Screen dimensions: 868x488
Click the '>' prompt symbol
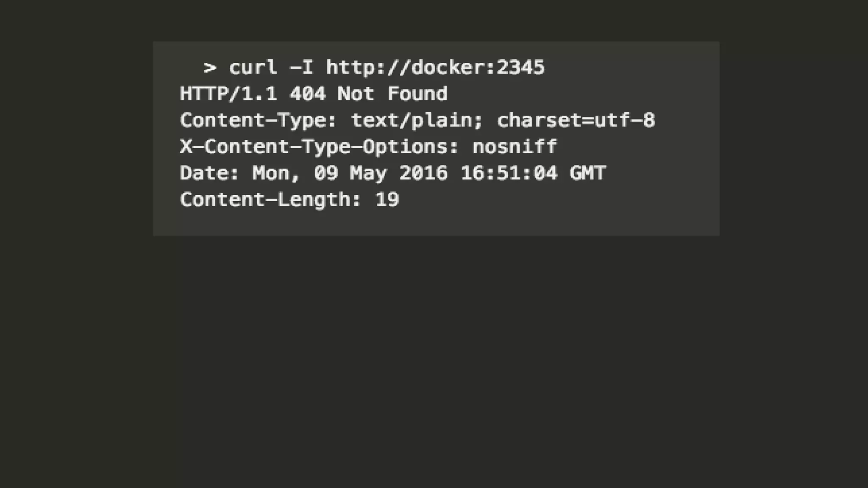(x=210, y=68)
